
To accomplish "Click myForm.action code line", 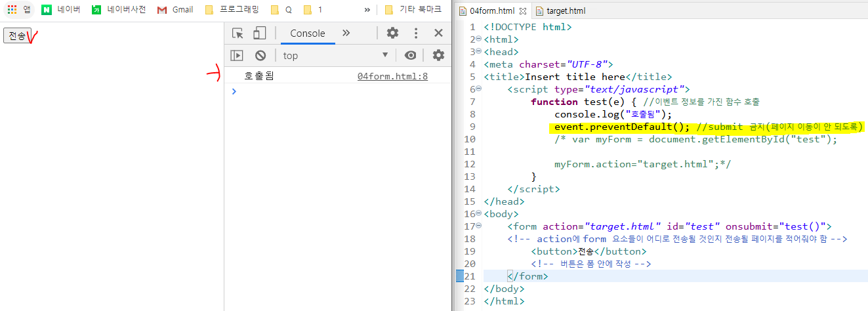I will tap(643, 164).
